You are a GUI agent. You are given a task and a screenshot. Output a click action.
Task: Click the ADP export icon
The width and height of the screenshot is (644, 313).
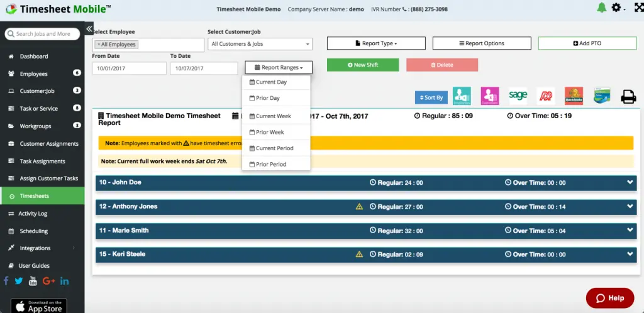tap(545, 96)
